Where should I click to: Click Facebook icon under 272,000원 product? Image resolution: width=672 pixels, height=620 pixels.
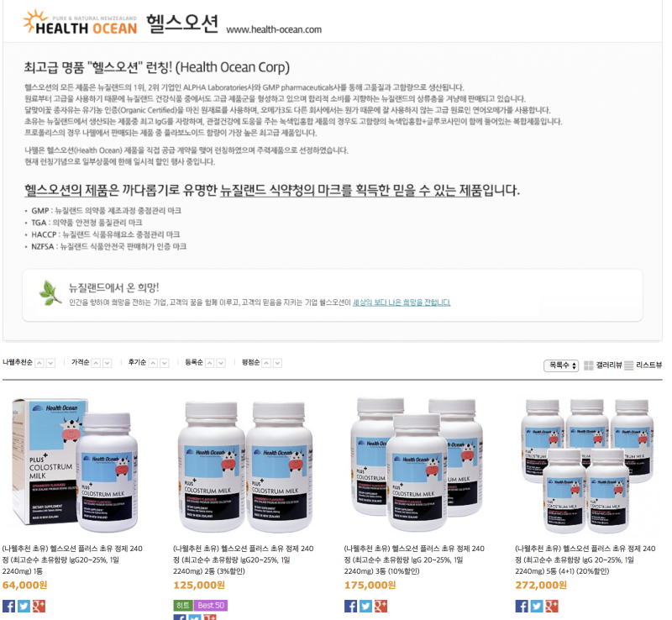tap(522, 606)
